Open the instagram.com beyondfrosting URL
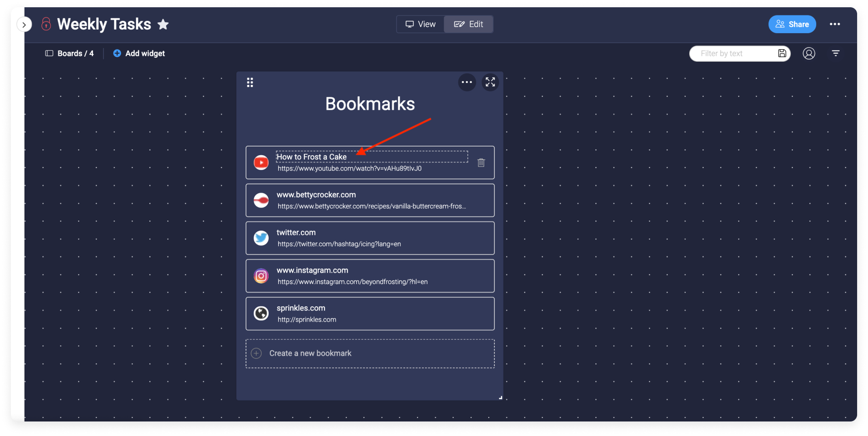Viewport: 868px width, 436px height. coord(353,282)
